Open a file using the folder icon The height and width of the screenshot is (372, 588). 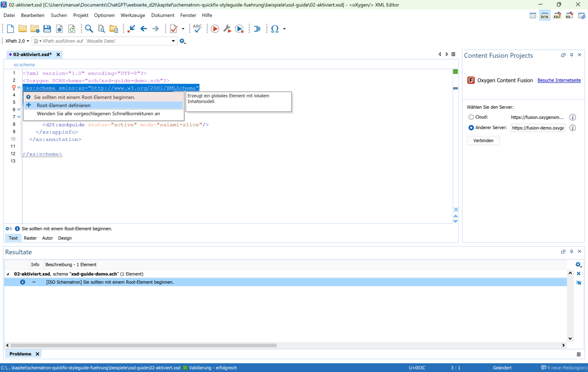tap(22, 29)
